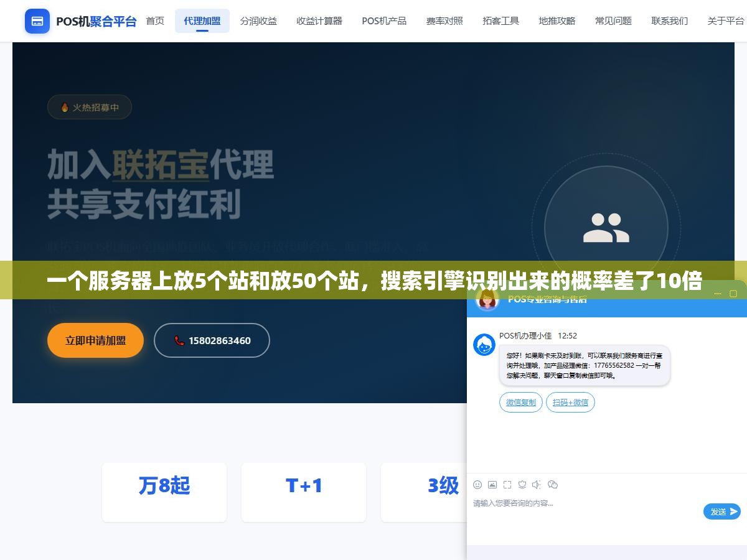Viewport: 747px width, 560px height.
Task: Open 费率对照 navigation item
Action: (x=444, y=21)
